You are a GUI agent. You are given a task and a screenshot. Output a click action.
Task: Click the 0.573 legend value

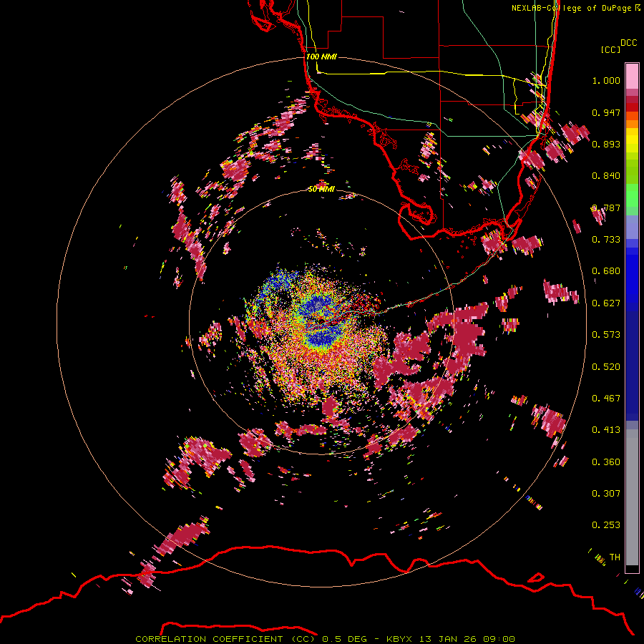(x=606, y=335)
